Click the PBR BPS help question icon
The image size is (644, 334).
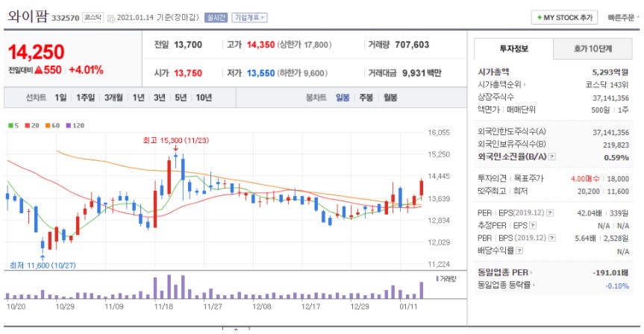click(x=552, y=238)
